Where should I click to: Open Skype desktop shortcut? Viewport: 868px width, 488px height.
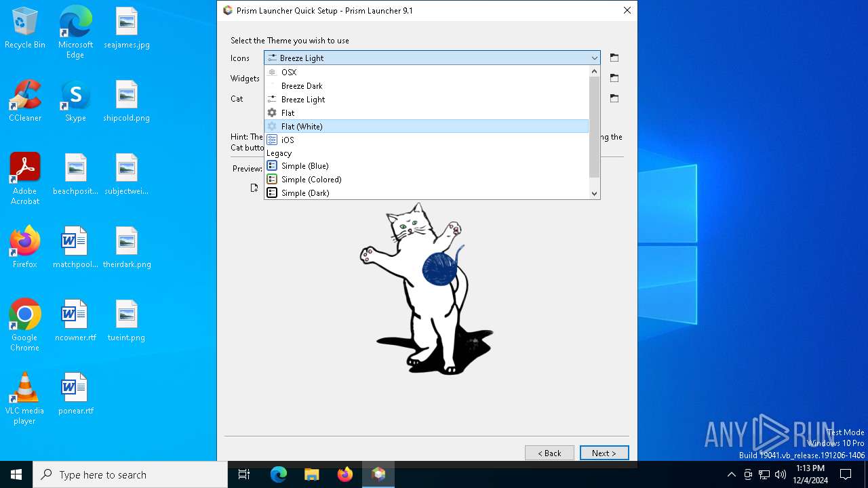pos(75,102)
